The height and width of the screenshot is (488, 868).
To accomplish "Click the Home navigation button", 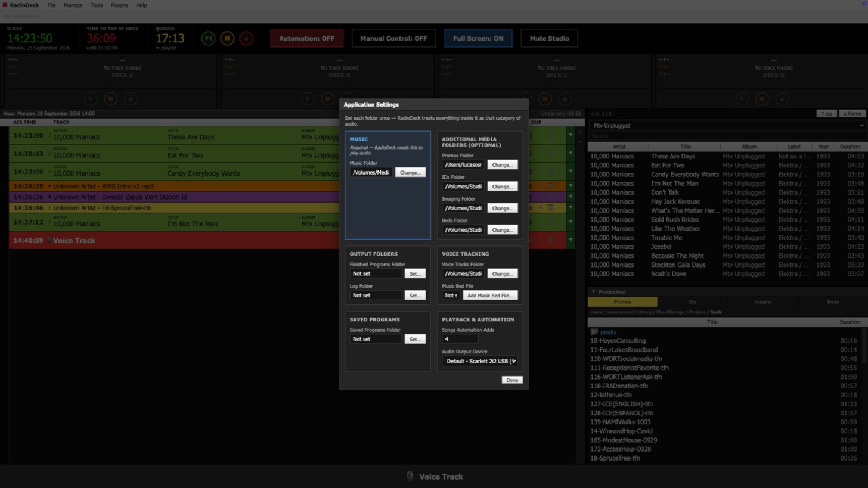I will click(852, 114).
